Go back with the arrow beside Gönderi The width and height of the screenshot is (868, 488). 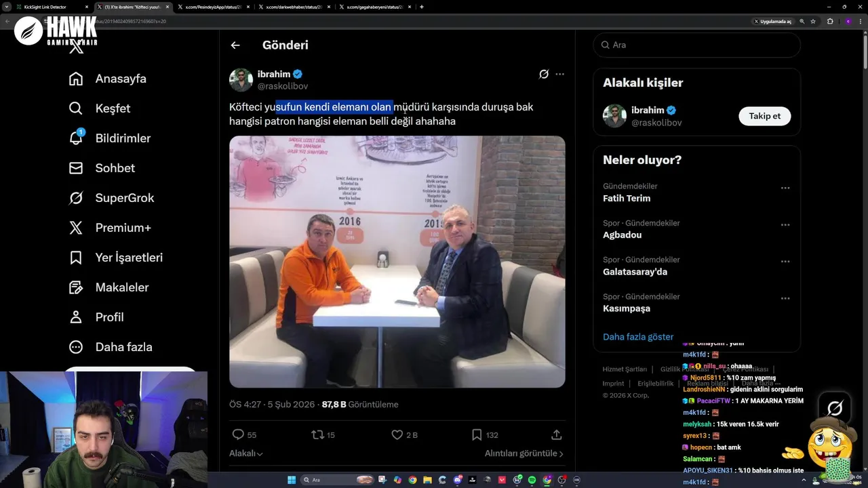point(235,45)
